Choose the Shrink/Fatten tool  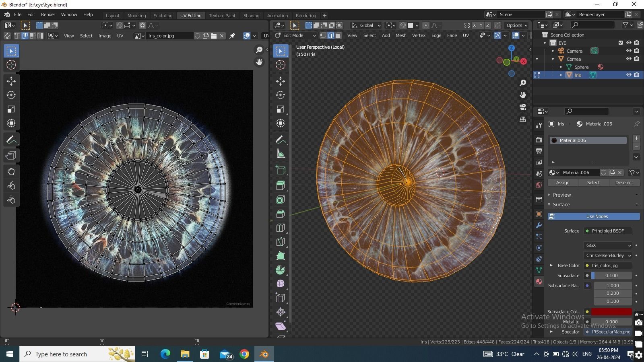tap(281, 312)
